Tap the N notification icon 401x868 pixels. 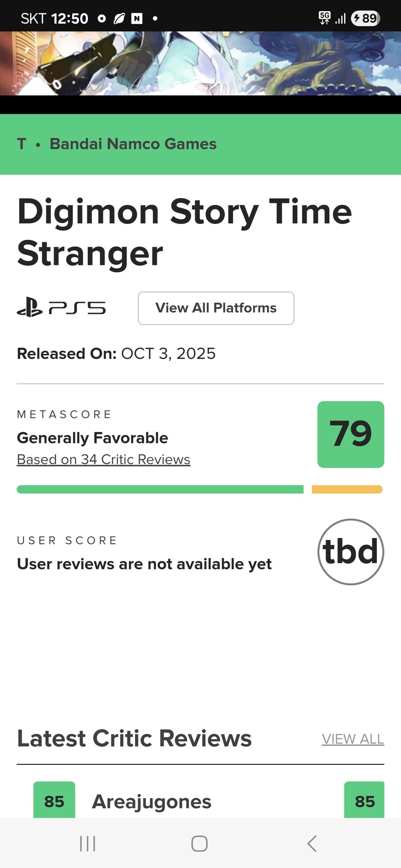tap(137, 18)
